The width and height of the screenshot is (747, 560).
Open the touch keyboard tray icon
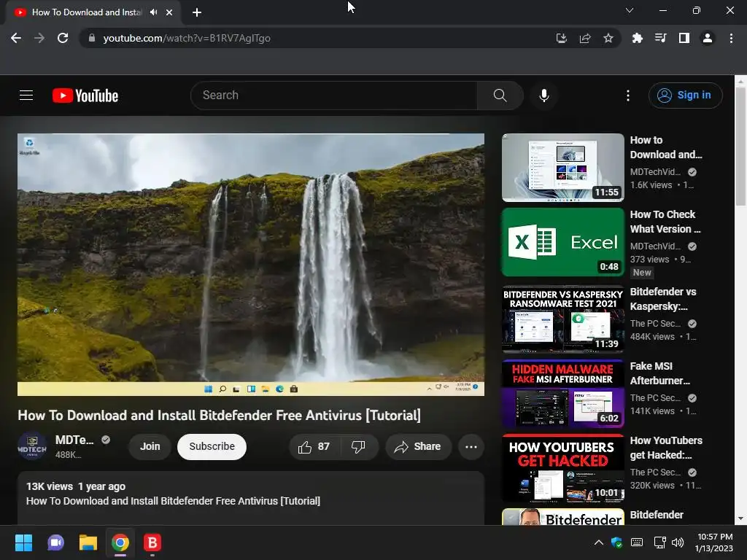[x=637, y=542]
